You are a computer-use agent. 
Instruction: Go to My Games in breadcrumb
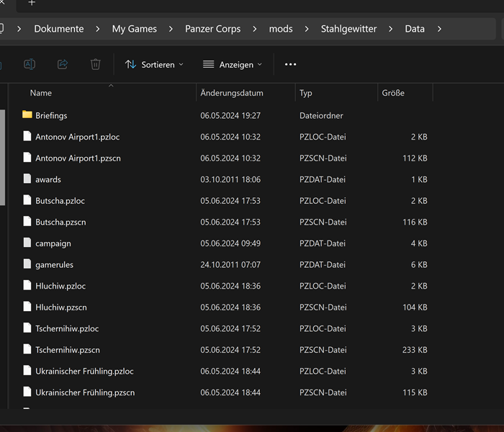[x=135, y=29]
